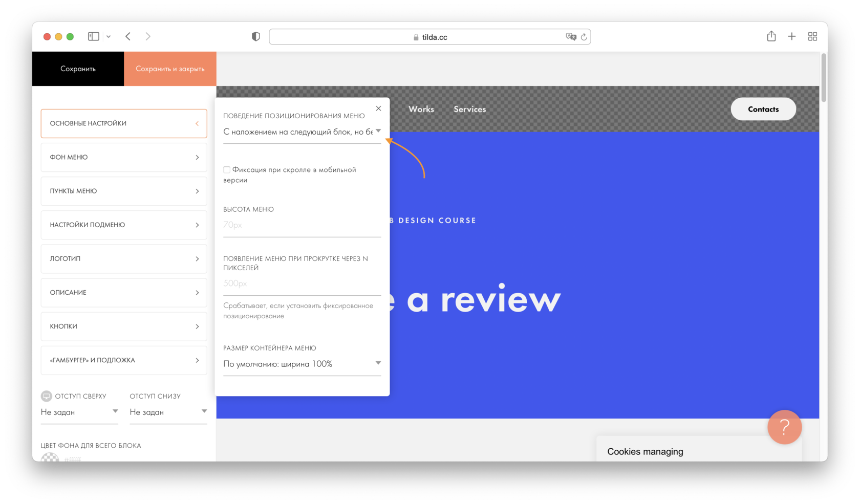
Task: Click the device icon next to ОТСТУП СВЕРХУ
Action: coord(47,396)
